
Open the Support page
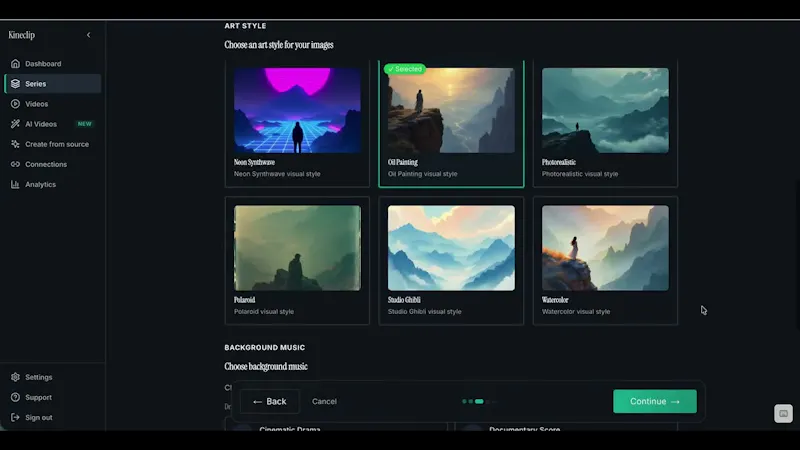[x=53, y=397]
